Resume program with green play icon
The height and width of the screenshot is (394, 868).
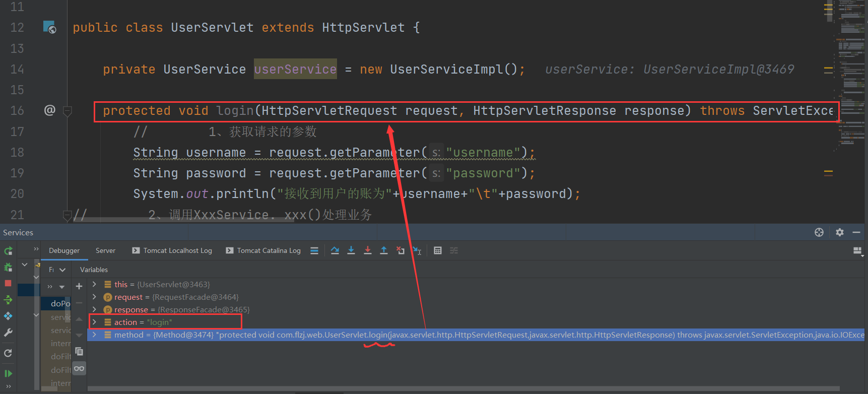pos(8,373)
